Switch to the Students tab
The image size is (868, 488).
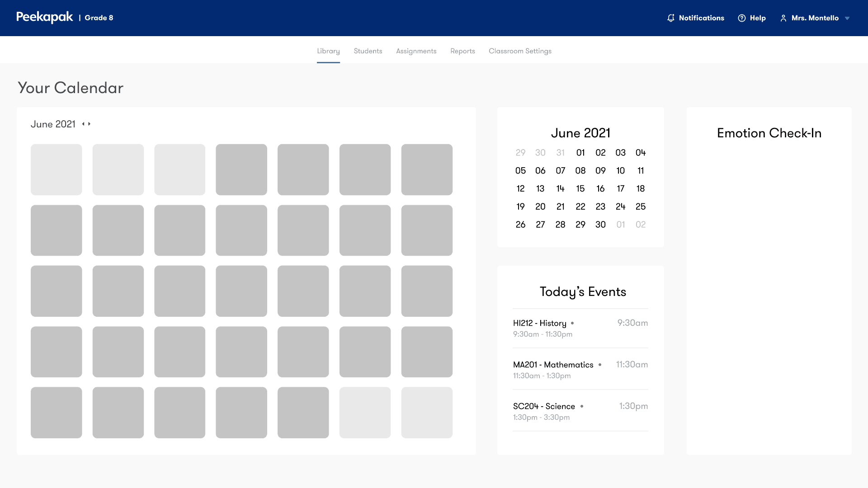click(x=368, y=51)
